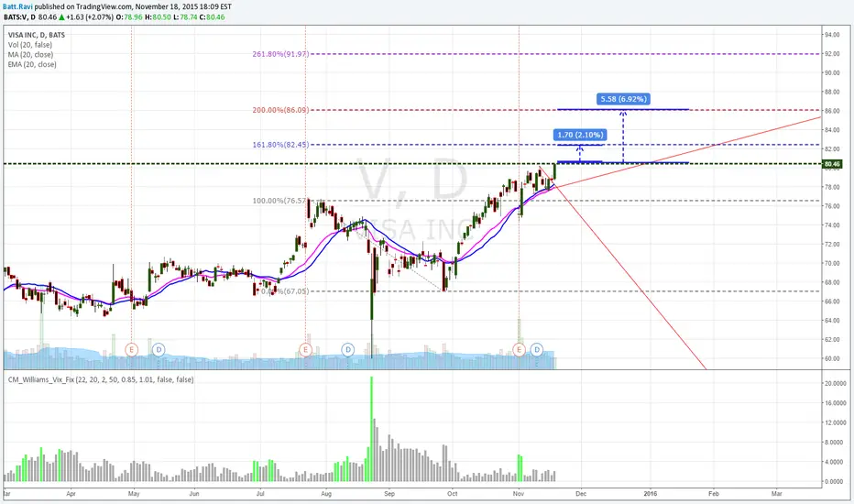Click the 94.00 price axis label
The image size is (854, 504).
[x=832, y=35]
